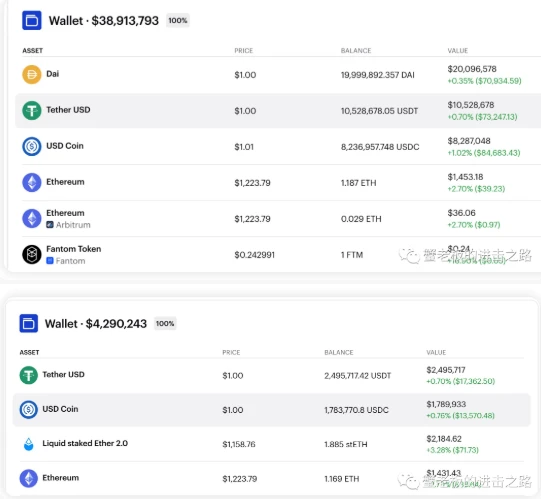Click the Ethereum icon next to 1.187 ETH

[32, 183]
